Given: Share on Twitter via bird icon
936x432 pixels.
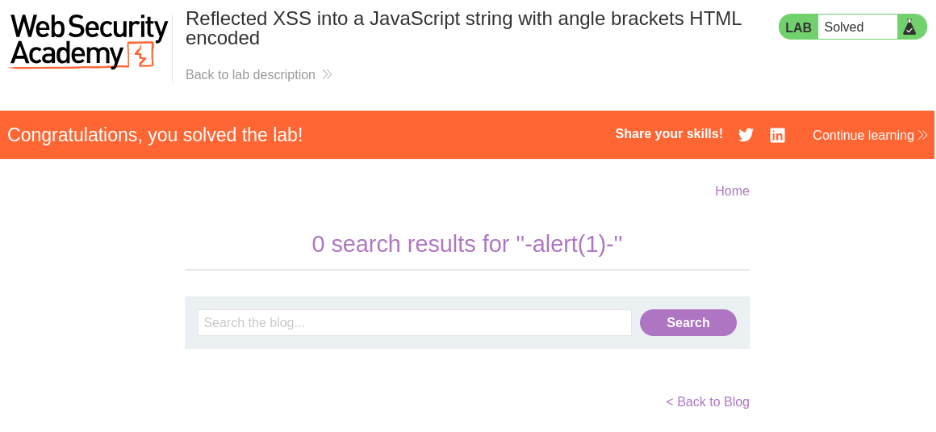Looking at the screenshot, I should 746,135.
